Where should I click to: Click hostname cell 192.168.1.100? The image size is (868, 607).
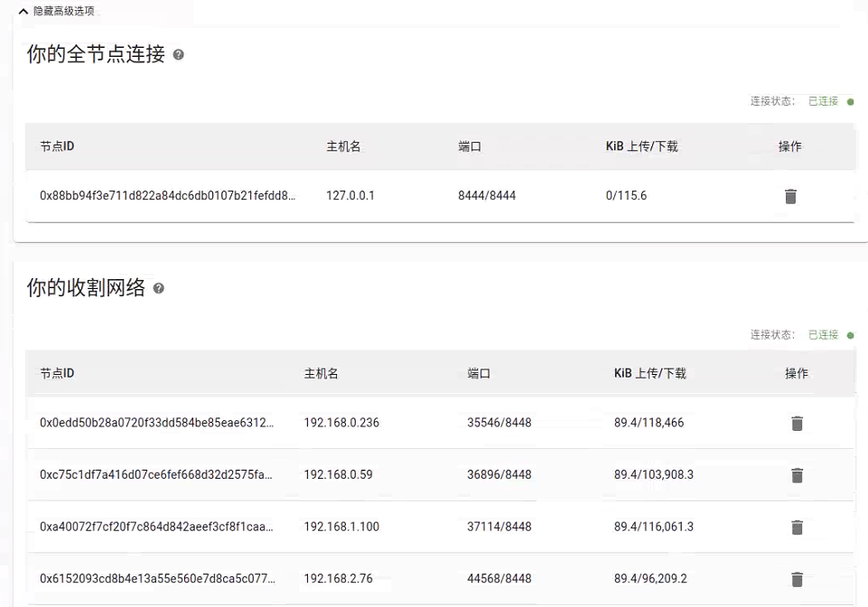coord(341,527)
